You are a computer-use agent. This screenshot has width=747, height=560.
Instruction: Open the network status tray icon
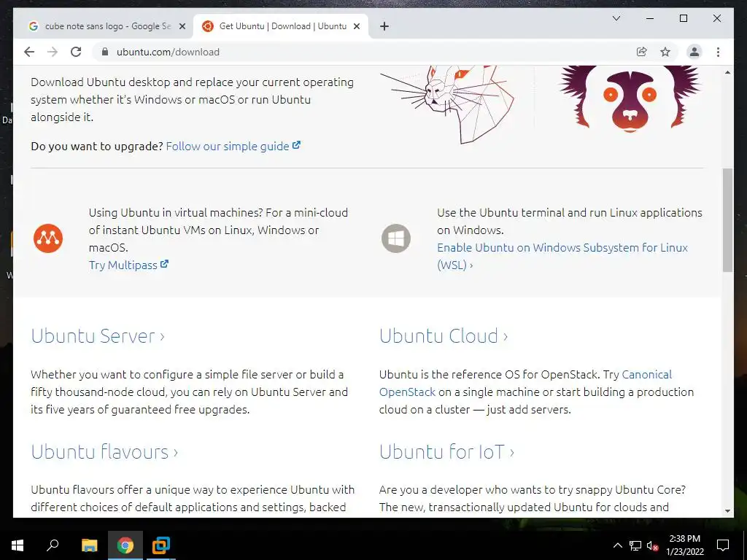635,545
